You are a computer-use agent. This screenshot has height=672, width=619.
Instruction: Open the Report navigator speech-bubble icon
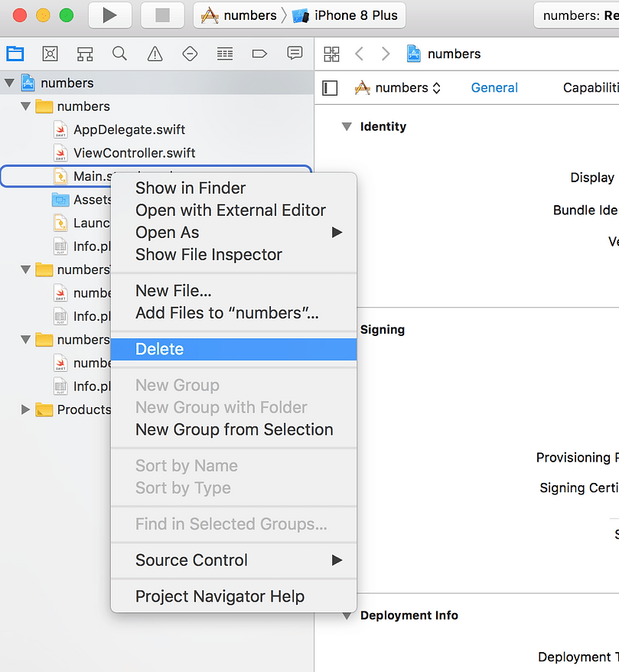295,54
